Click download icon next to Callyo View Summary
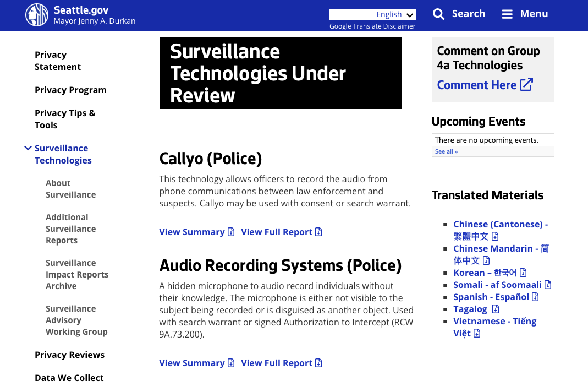Image resolution: width=588 pixels, height=386 pixels. [231, 232]
